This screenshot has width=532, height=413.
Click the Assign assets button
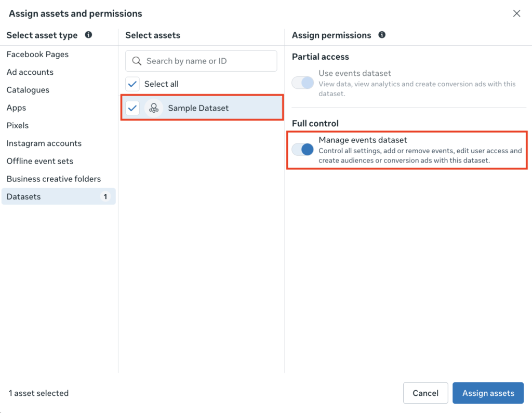pos(488,393)
